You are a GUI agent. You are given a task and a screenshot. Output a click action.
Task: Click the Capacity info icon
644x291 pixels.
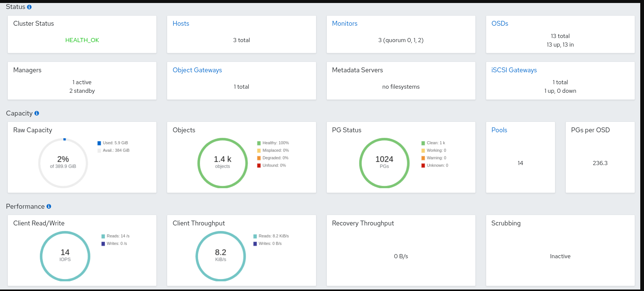pos(36,113)
